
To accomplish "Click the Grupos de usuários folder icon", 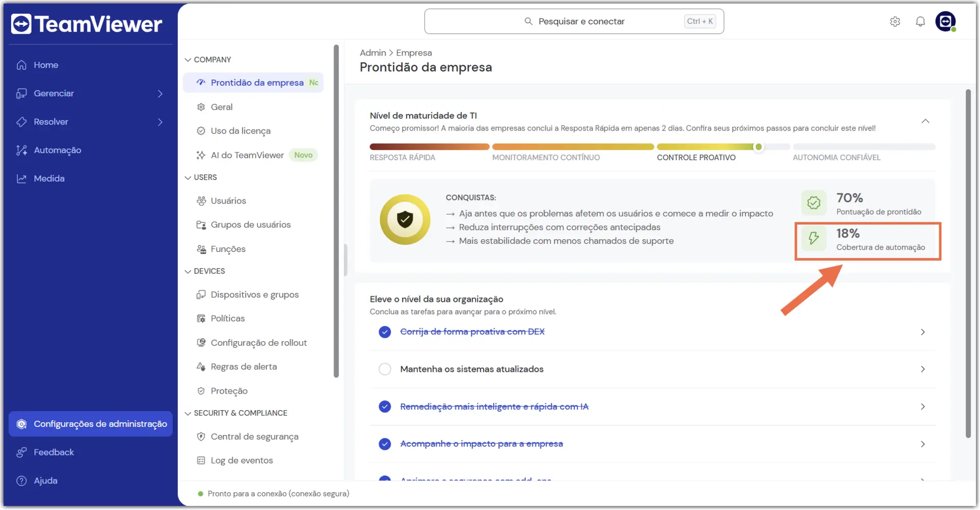I will coord(201,225).
